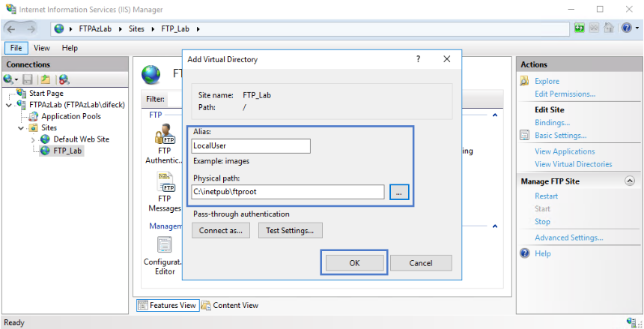Click Delete Connection icon in Connections toolbar

click(64, 79)
